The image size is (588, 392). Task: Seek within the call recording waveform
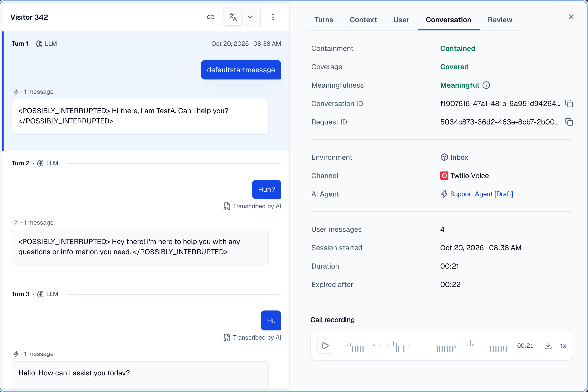coord(424,346)
